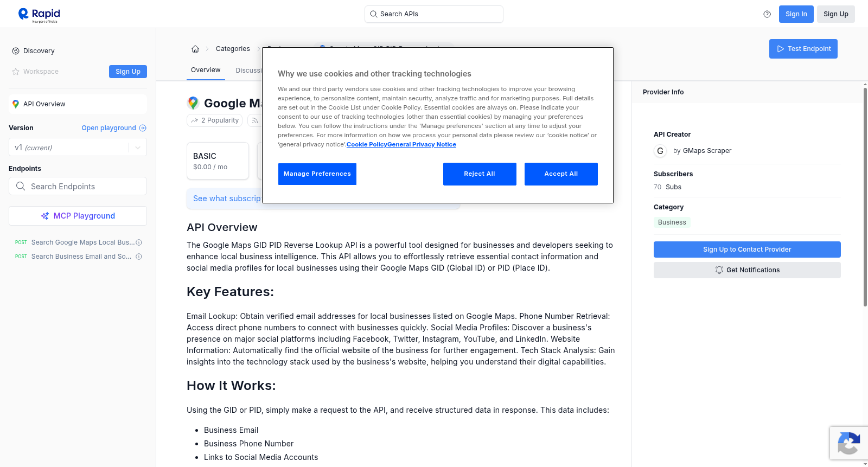Screen dimensions: 868x467
Task: Click Sign Up to Contact Provider
Action: [747, 250]
